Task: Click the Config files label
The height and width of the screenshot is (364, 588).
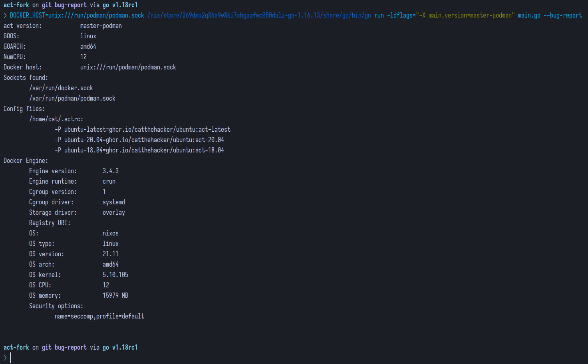Action: tap(24, 109)
